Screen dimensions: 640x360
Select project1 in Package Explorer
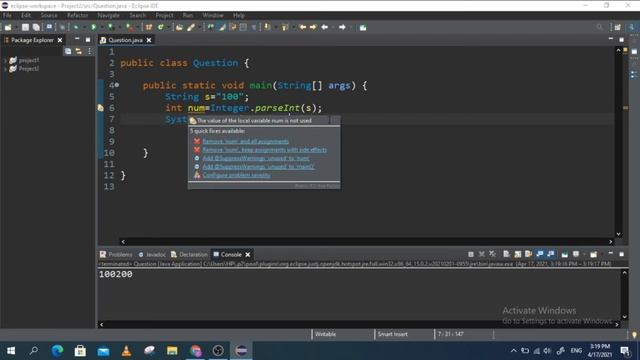(x=29, y=60)
